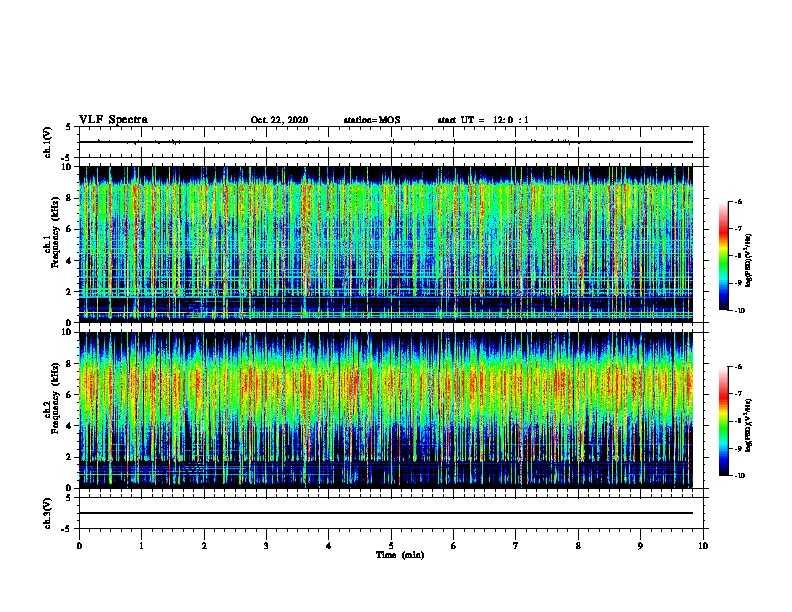The width and height of the screenshot is (792, 612).
Task: Click the "-7" label on ch.2 colorbar
Action: tap(738, 394)
